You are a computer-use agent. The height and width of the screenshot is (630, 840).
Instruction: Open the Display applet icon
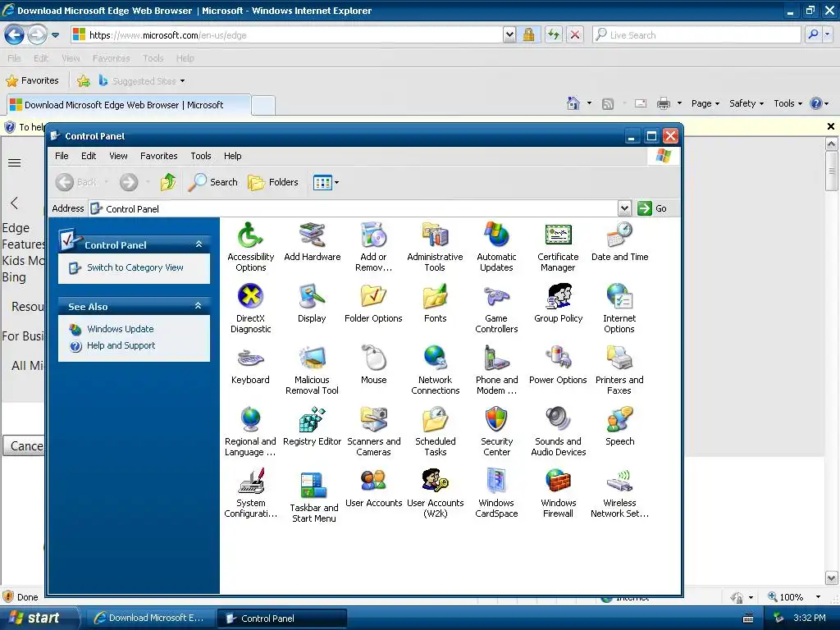pos(312,297)
